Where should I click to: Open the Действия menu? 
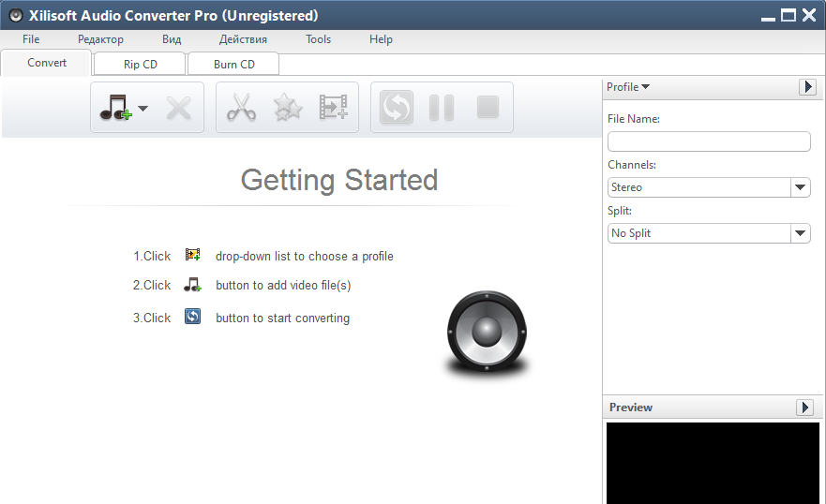click(243, 39)
